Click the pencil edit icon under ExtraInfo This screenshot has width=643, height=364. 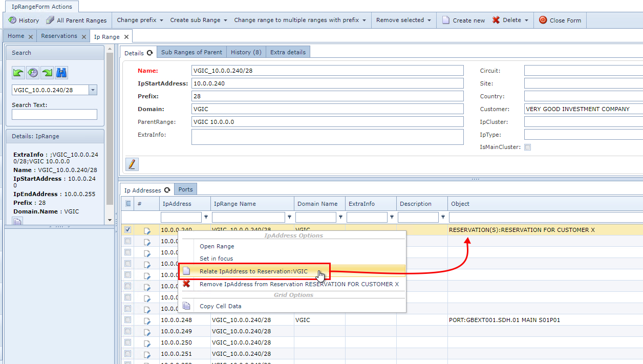[132, 164]
